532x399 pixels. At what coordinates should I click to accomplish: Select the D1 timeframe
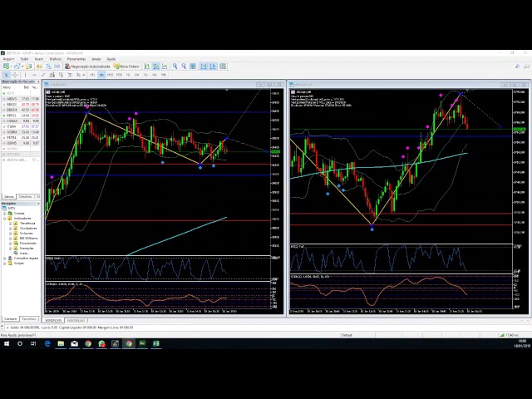pos(145,75)
